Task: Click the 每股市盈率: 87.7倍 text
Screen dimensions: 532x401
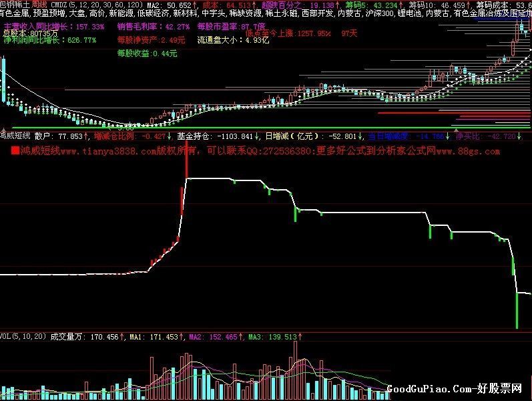Action: (232, 27)
